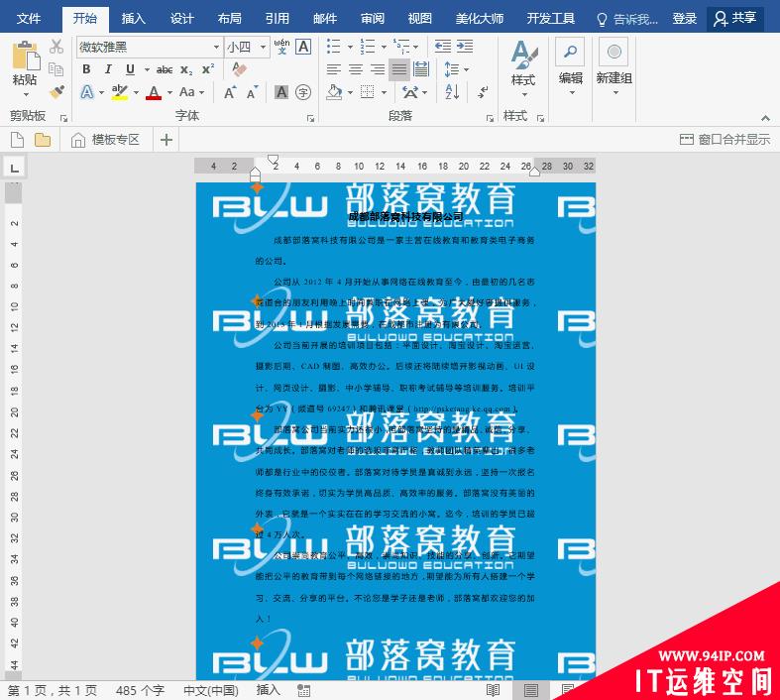This screenshot has width=780, height=700.
Task: Expand the Styles gallery 样式
Action: point(523,67)
